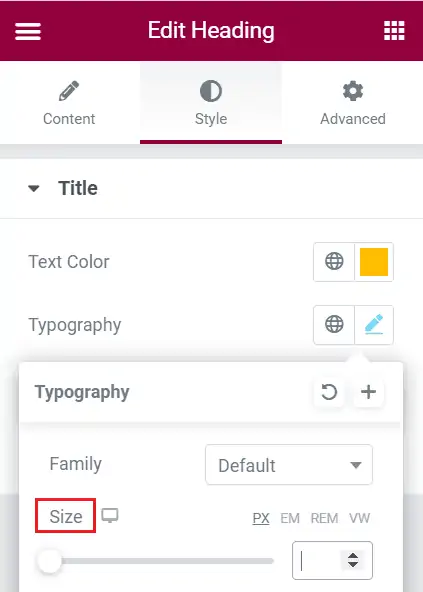The image size is (423, 592).
Task: Click the Typography pencil edit icon
Action: point(374,325)
